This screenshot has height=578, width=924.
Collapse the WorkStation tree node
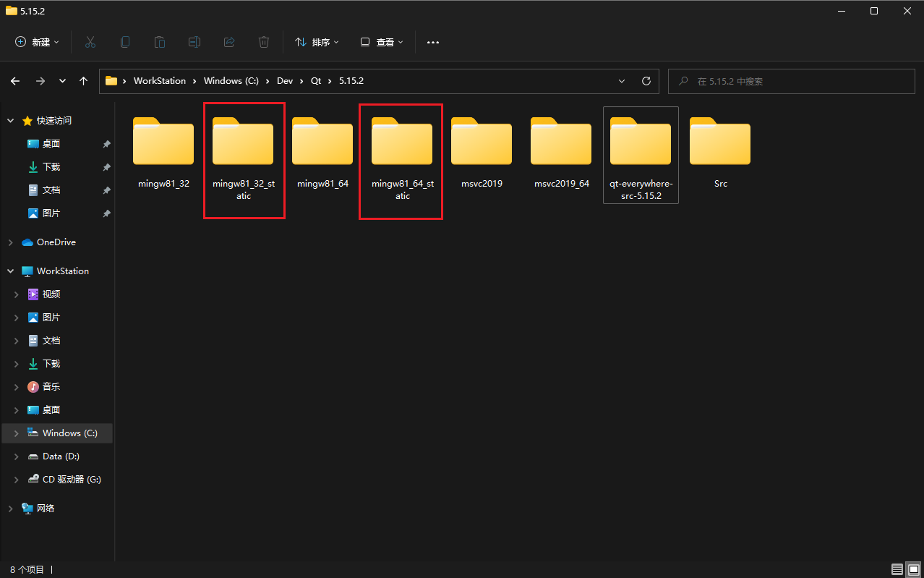[10, 271]
